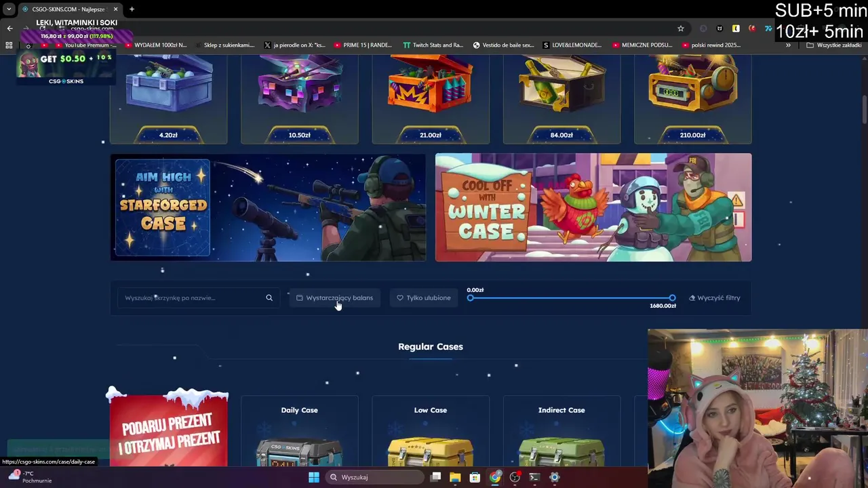The image size is (868, 488).
Task: Open the Indirect Case card
Action: 561,431
